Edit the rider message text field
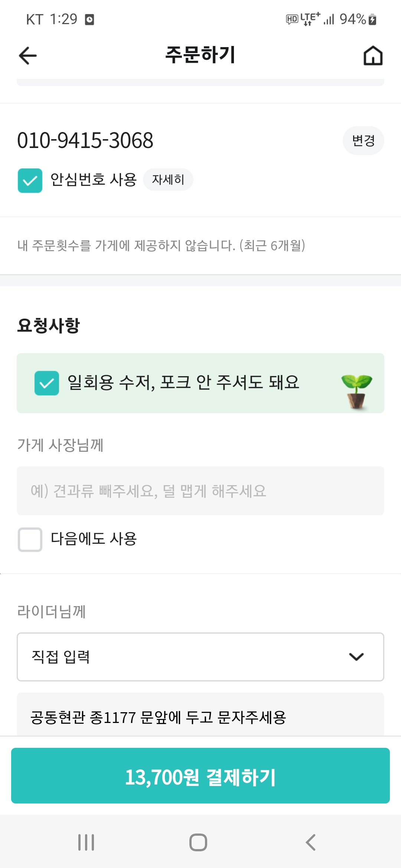Image resolution: width=401 pixels, height=868 pixels. point(200,717)
